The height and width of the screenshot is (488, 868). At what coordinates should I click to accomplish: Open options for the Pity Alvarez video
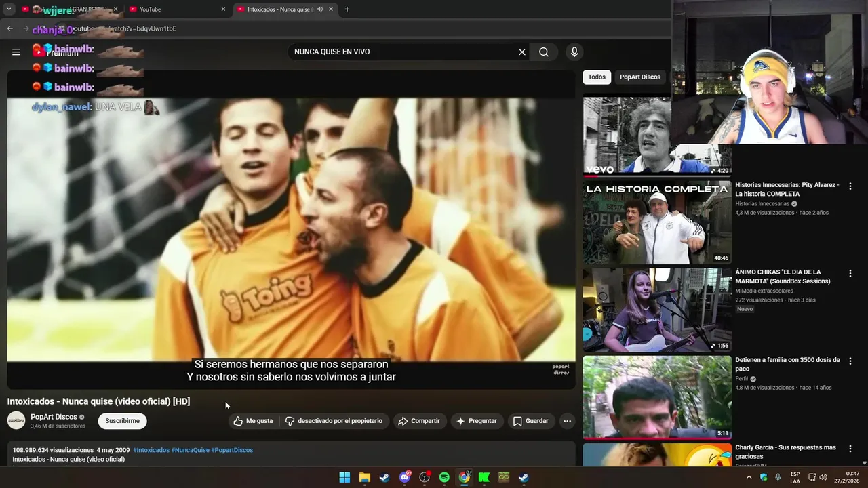tap(850, 186)
